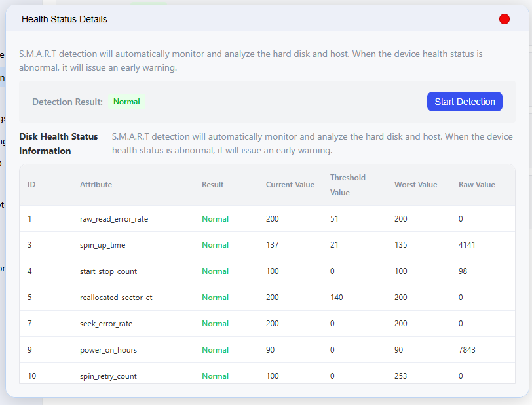The width and height of the screenshot is (532, 405).
Task: Click threshold value 51 in raw_read_error_rate row
Action: 334,219
